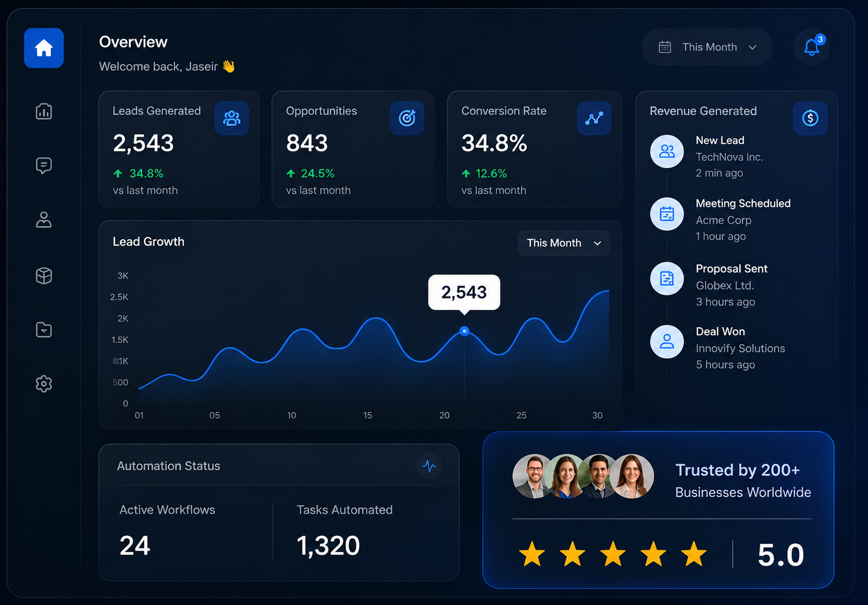This screenshot has height=605, width=868.
Task: Select the user contacts sidebar icon
Action: point(44,220)
